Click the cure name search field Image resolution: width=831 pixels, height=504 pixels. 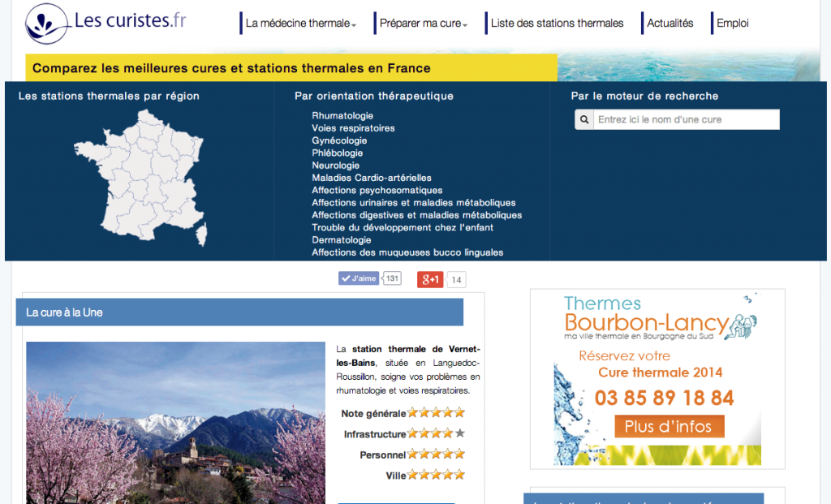686,120
